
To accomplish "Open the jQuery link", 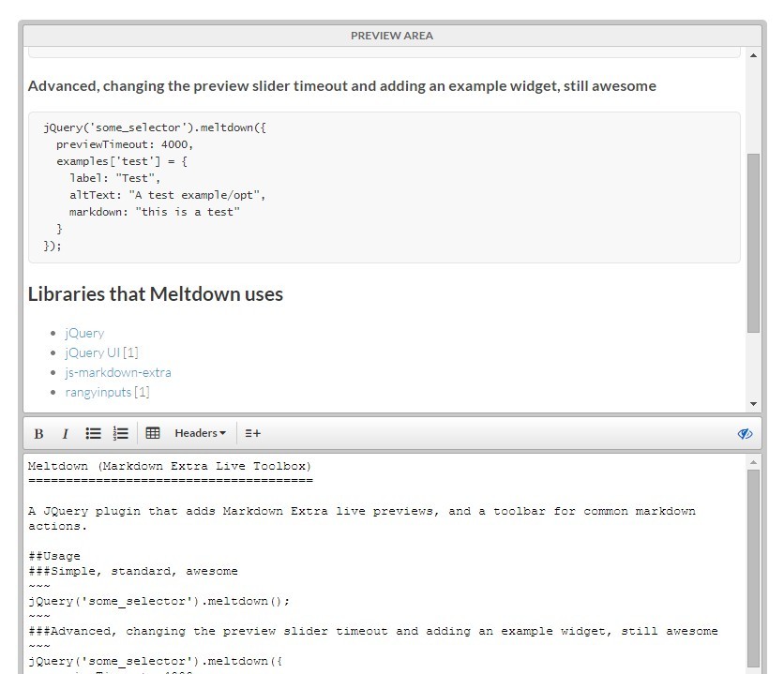I will (84, 333).
